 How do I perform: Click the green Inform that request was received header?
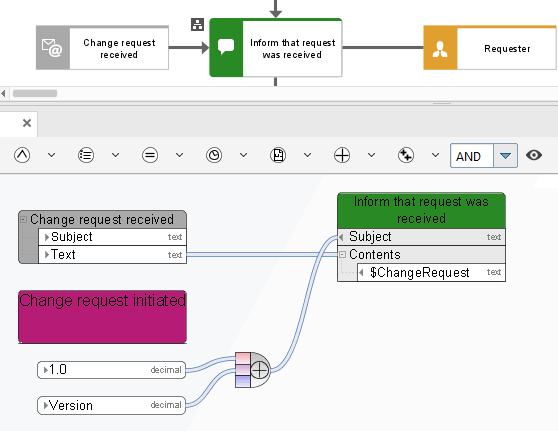click(421, 210)
